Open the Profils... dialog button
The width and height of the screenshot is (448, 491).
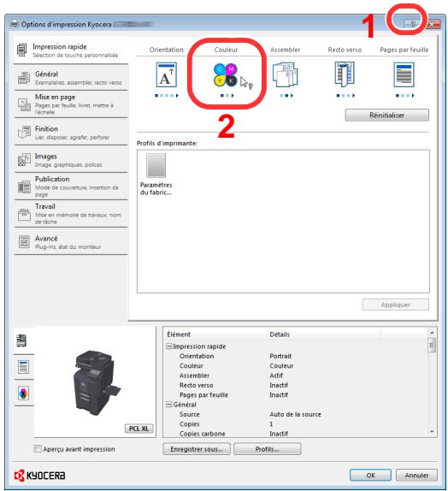[x=268, y=449]
